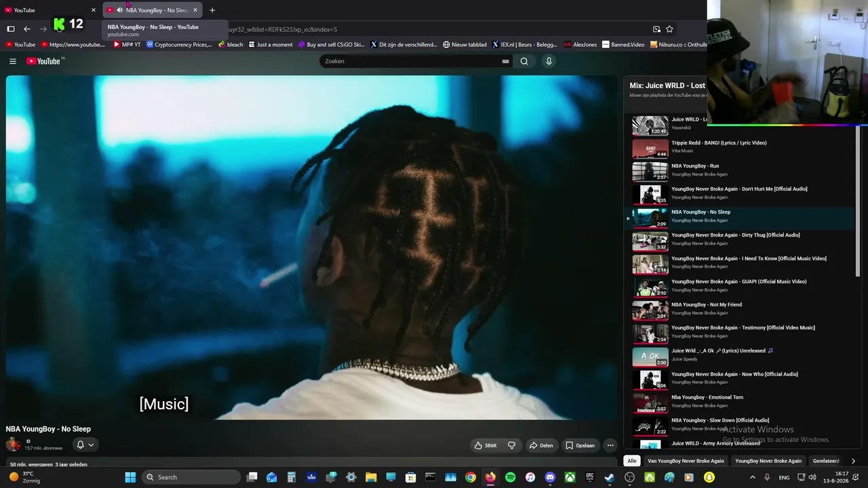This screenshot has height=488, width=868.
Task: Toggle the browser sidebar panel icon
Action: [x=11, y=29]
